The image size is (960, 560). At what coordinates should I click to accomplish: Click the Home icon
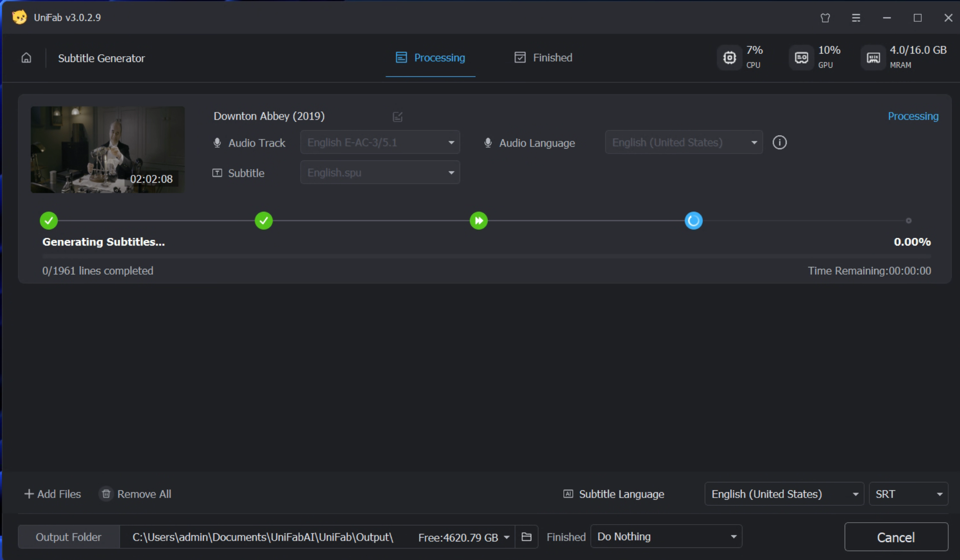26,58
